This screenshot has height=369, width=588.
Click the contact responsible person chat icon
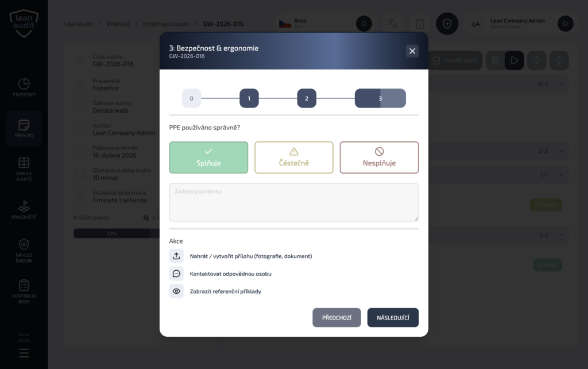coord(176,274)
